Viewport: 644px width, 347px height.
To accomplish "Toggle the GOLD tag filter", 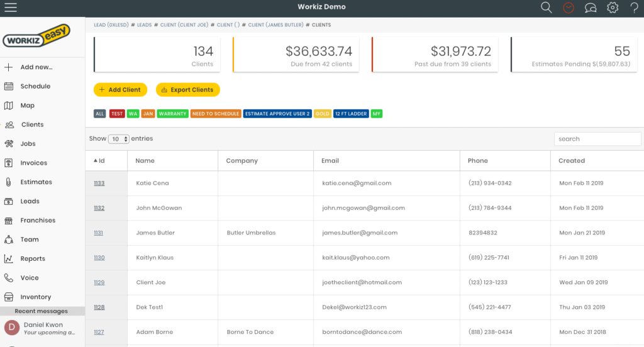I will pos(323,114).
